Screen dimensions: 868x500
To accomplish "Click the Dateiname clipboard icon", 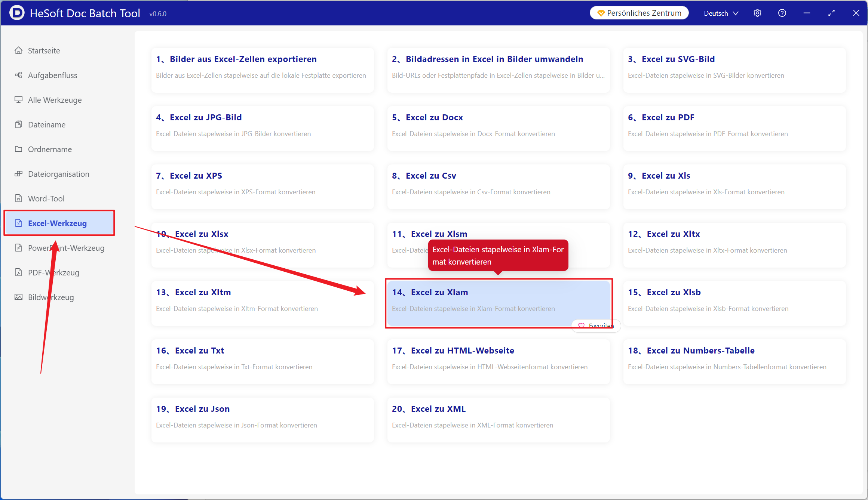I will pos(18,124).
